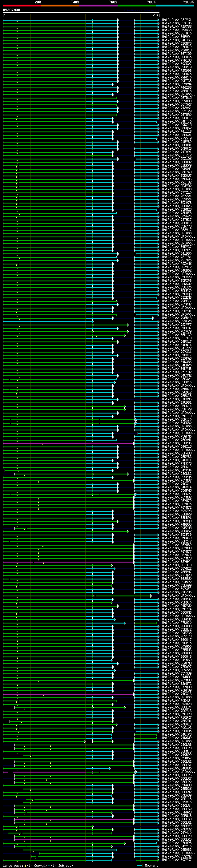Image resolution: width=197 pixels, height=868 pixels.
Task: Click the purple ~60% identity color segment
Action: coord(99,6)
